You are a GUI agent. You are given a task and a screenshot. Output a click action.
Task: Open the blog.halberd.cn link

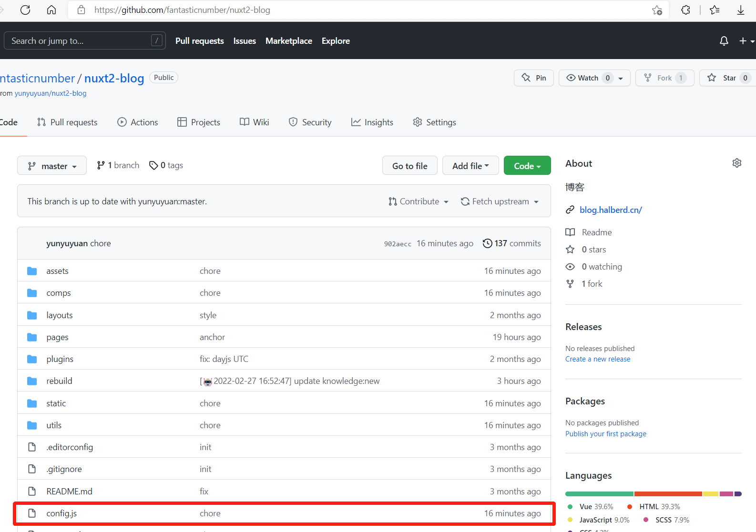click(611, 210)
